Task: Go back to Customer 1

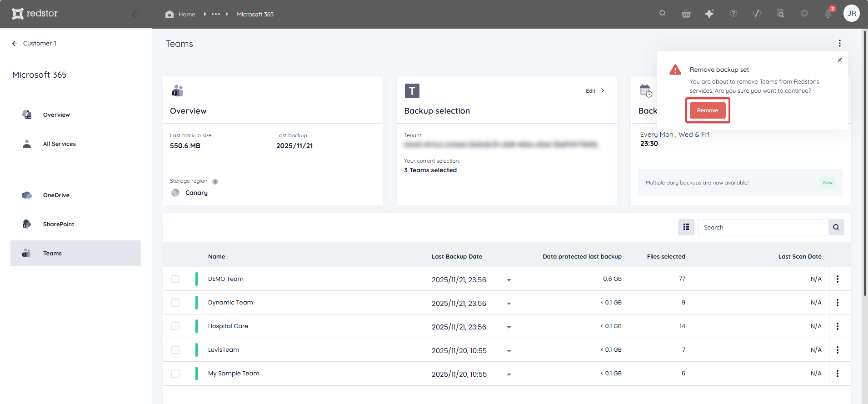Action: [34, 43]
